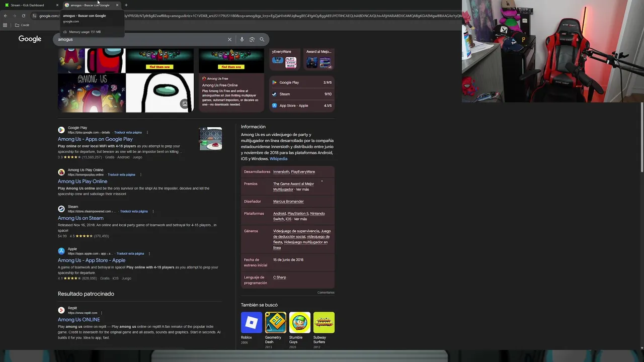Image resolution: width=644 pixels, height=362 pixels.
Task: Expand Ver más in the Plataformas row
Action: 300,219
